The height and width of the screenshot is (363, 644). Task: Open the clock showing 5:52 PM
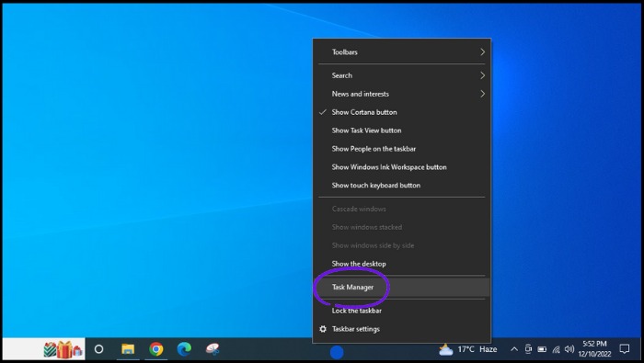pyautogui.click(x=594, y=348)
